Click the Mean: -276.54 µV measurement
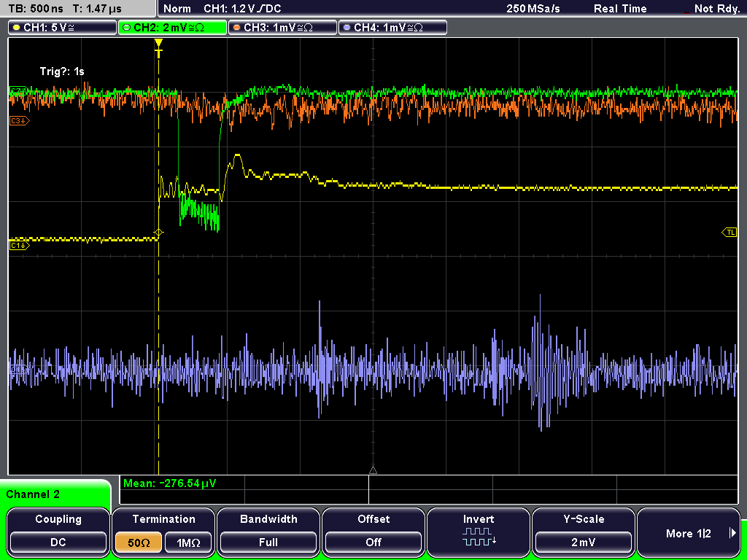The image size is (747, 560). pyautogui.click(x=169, y=483)
